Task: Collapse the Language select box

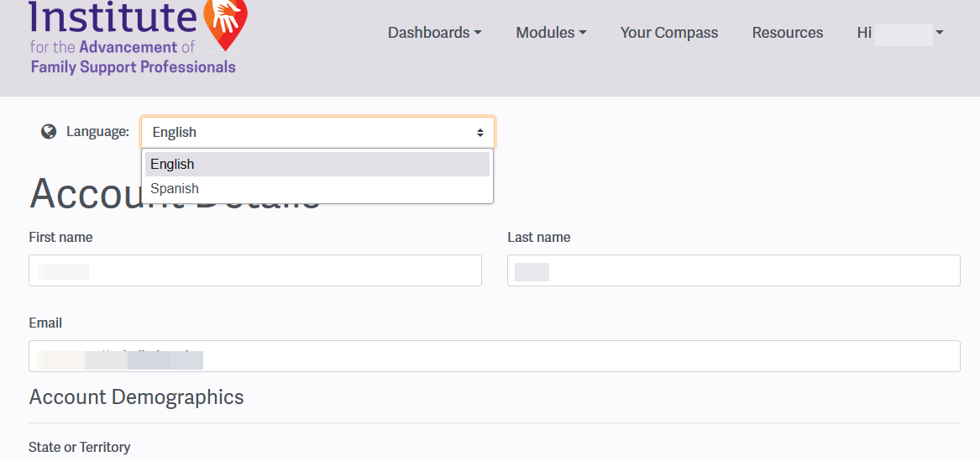Action: pos(317,133)
